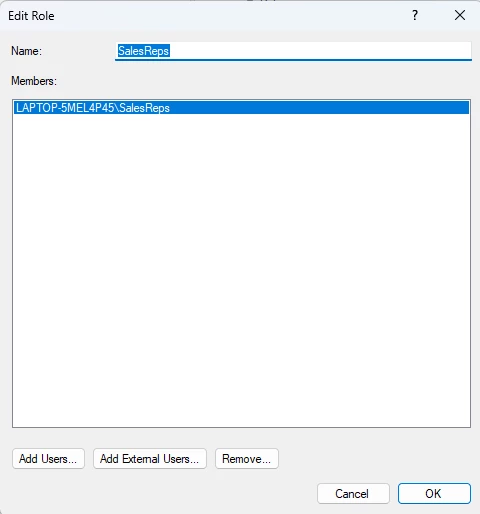
Task: Click the highlighted SalesReps text in Name field
Action: tap(144, 51)
